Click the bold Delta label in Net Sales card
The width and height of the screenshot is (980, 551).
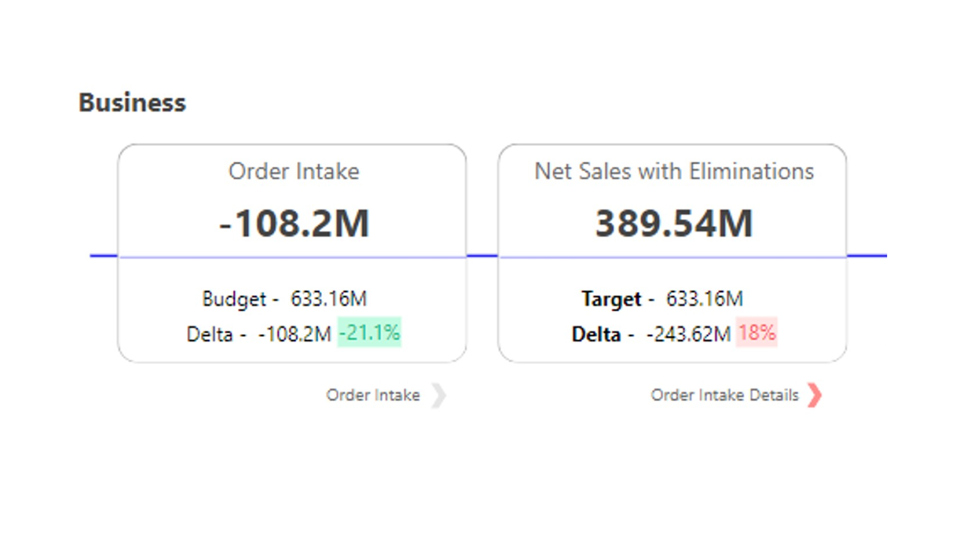point(596,335)
